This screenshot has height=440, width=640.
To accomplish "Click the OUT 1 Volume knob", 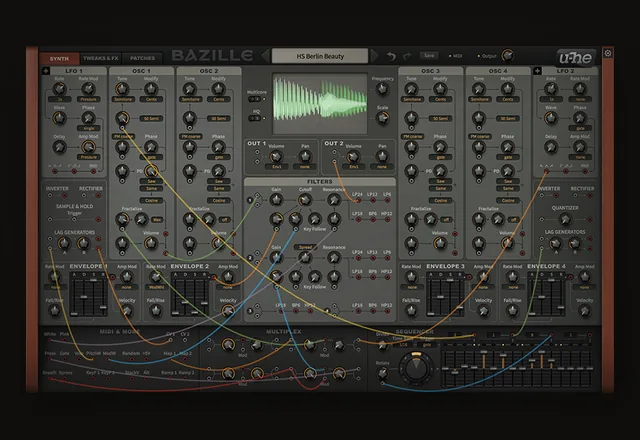I will click(276, 156).
